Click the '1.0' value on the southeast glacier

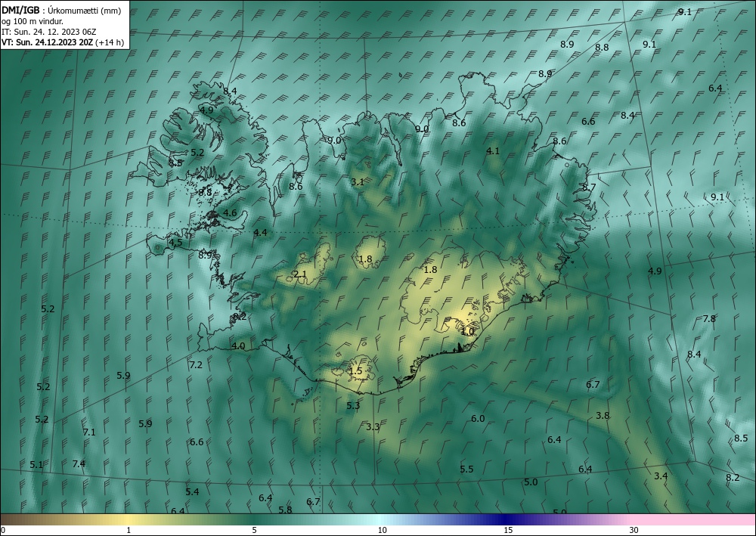tap(468, 332)
